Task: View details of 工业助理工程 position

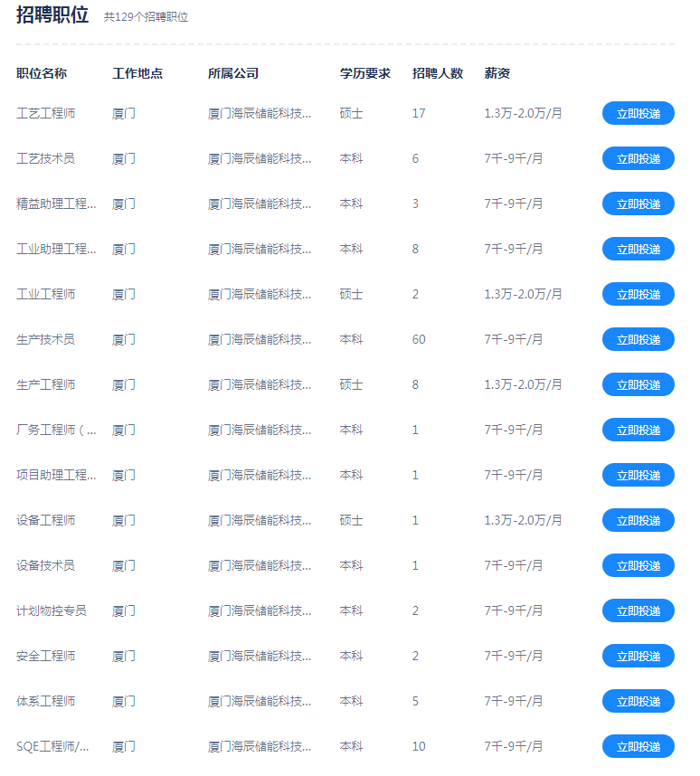Action: pyautogui.click(x=56, y=249)
